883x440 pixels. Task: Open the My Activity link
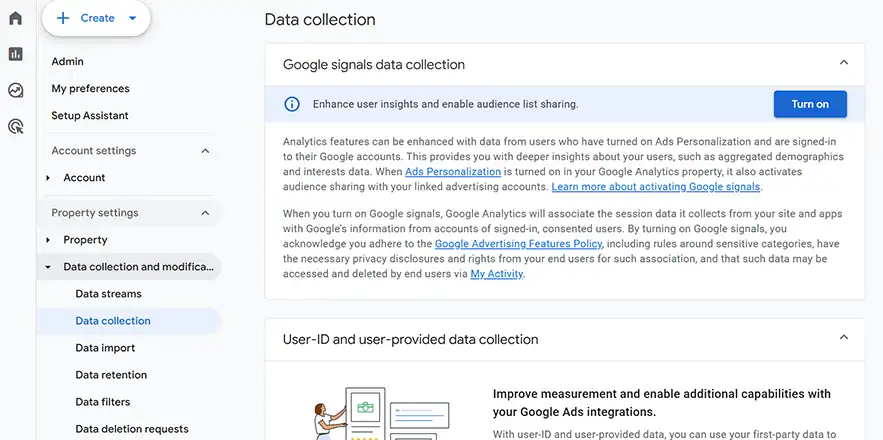[x=497, y=274]
